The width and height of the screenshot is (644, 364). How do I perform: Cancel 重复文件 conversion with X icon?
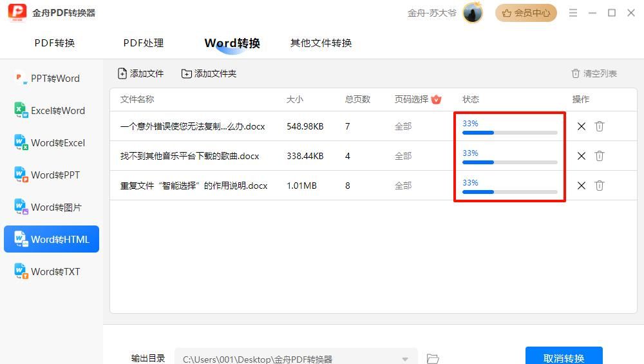(x=581, y=186)
